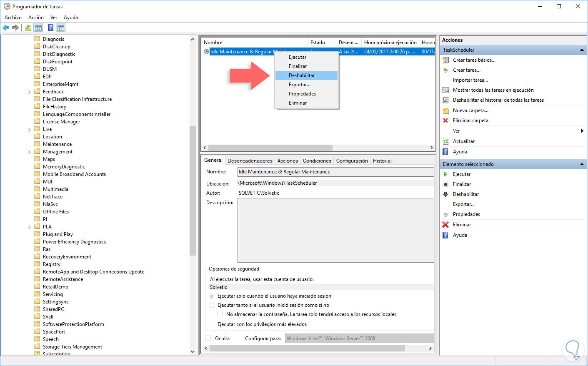
Task: Check 'No almacenar la contraseña' checkbox
Action: click(x=220, y=314)
